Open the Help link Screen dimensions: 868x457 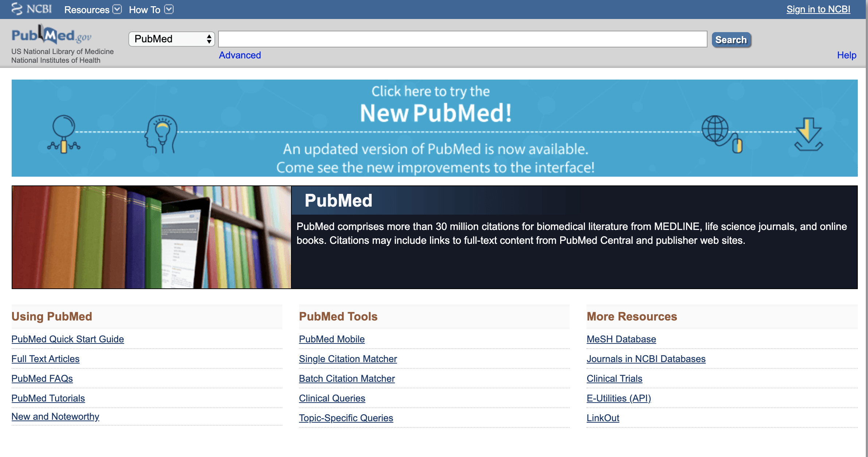[x=846, y=55]
